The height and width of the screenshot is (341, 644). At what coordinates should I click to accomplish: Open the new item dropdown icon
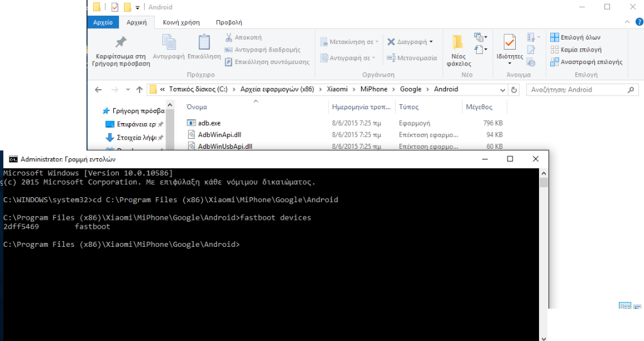tap(480, 37)
